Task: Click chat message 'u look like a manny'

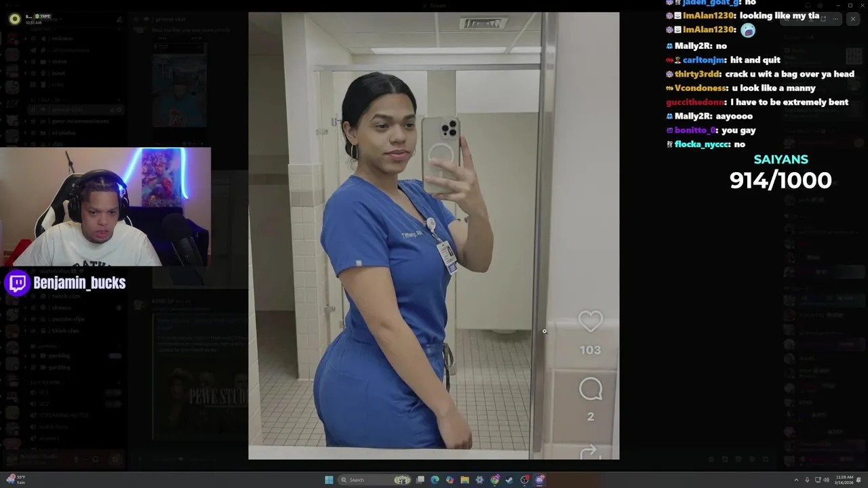Action: 774,88
